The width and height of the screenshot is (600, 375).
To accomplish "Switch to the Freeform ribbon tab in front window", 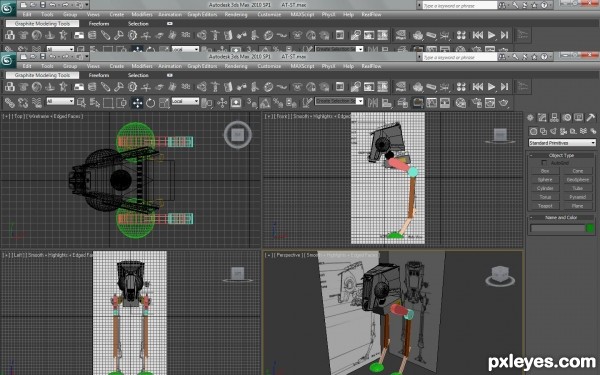I will coord(99,75).
